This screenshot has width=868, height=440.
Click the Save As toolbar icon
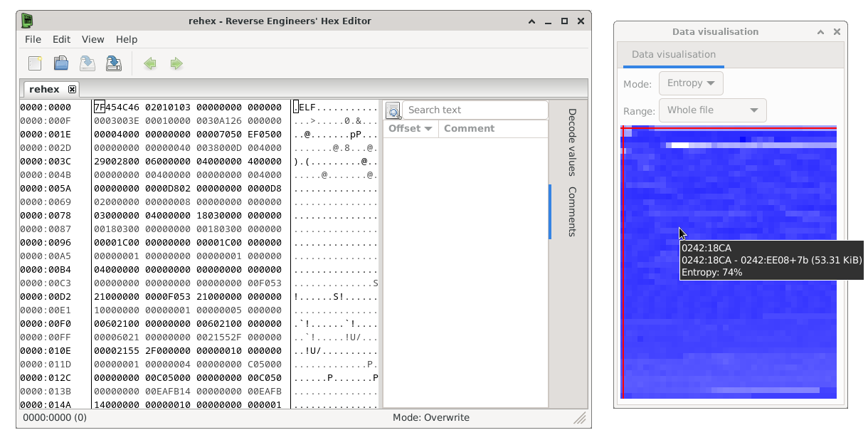click(x=114, y=63)
